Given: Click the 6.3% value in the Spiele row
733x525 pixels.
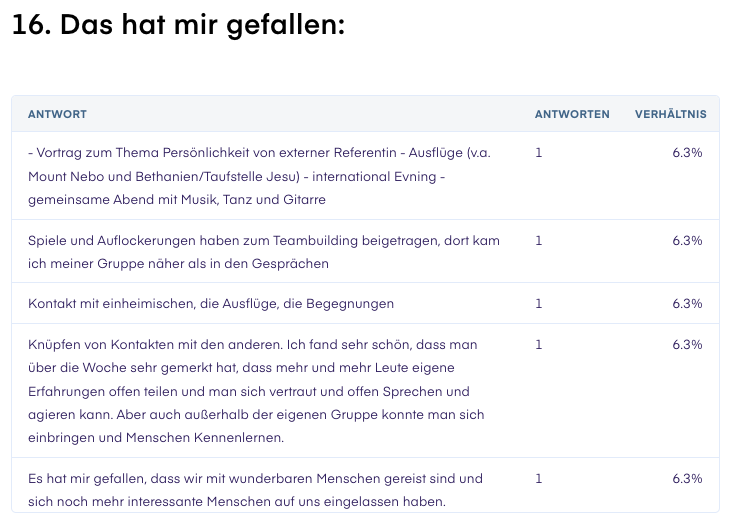Looking at the screenshot, I should click(x=687, y=241).
